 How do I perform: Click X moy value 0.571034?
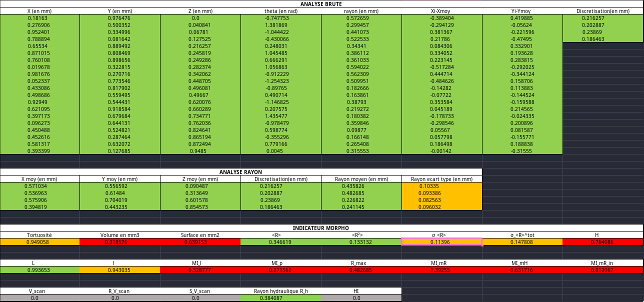pyautogui.click(x=39, y=186)
